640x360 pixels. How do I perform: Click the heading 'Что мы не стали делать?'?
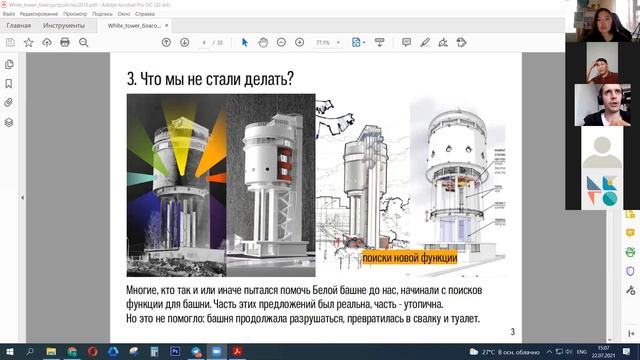pos(216,78)
